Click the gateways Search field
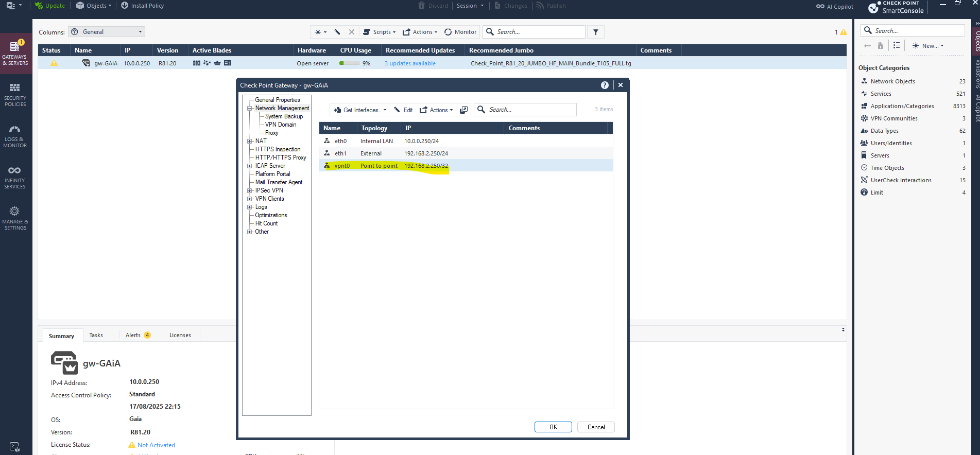The width and height of the screenshot is (980, 455). tap(534, 32)
